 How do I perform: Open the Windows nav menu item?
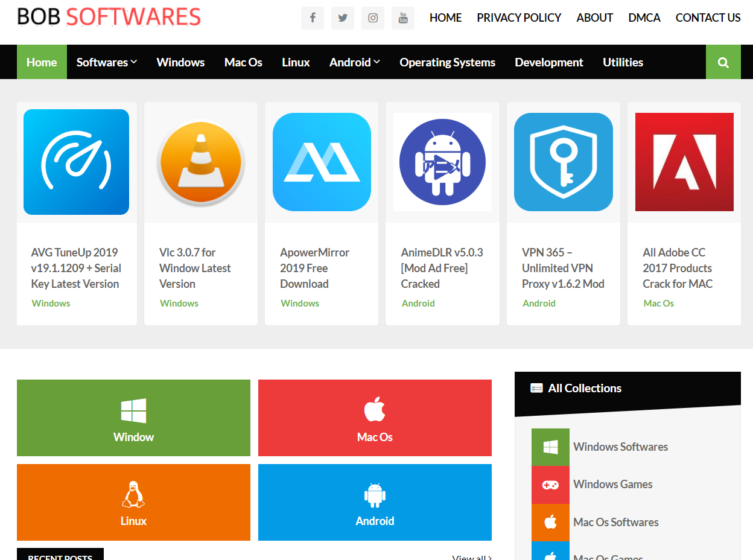tap(180, 62)
